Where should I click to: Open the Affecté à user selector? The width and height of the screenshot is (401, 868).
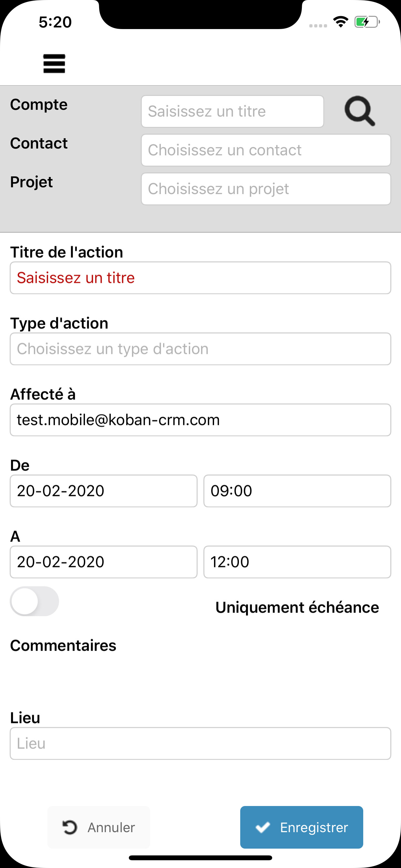tap(200, 420)
